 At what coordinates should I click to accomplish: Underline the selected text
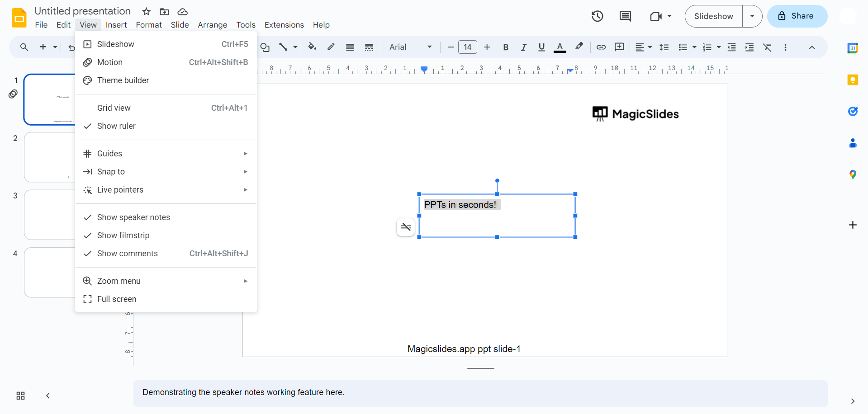point(541,47)
